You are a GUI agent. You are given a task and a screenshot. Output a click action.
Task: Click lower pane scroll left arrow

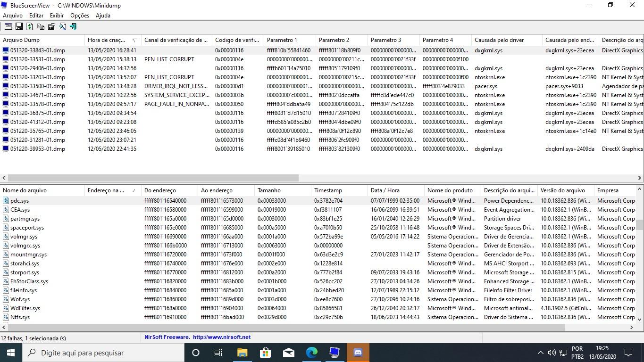(4, 327)
